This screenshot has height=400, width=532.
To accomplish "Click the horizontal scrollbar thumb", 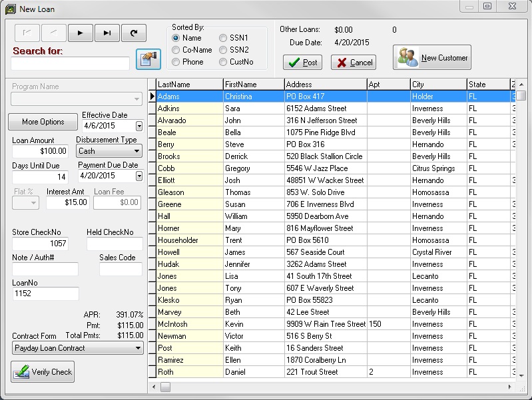I will pyautogui.click(x=166, y=387).
